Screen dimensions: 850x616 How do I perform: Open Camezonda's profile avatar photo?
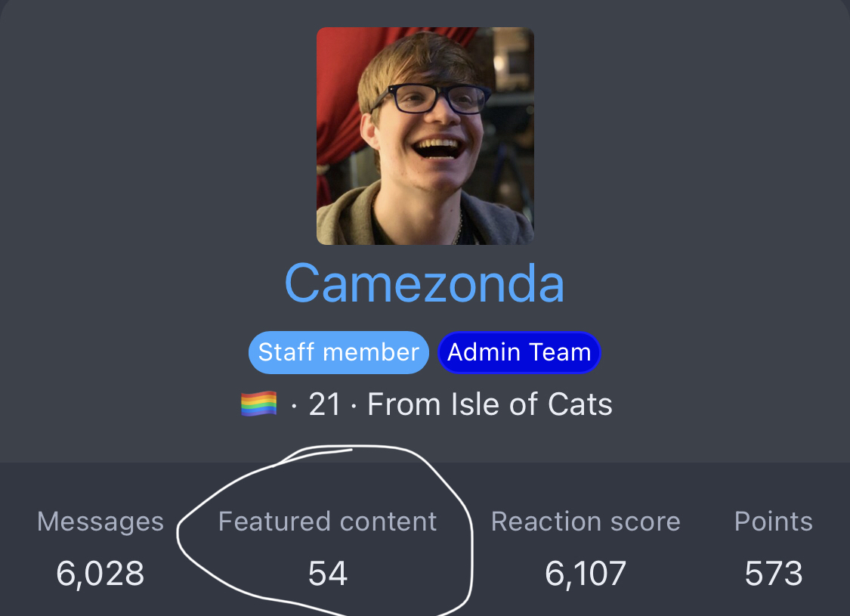(425, 135)
